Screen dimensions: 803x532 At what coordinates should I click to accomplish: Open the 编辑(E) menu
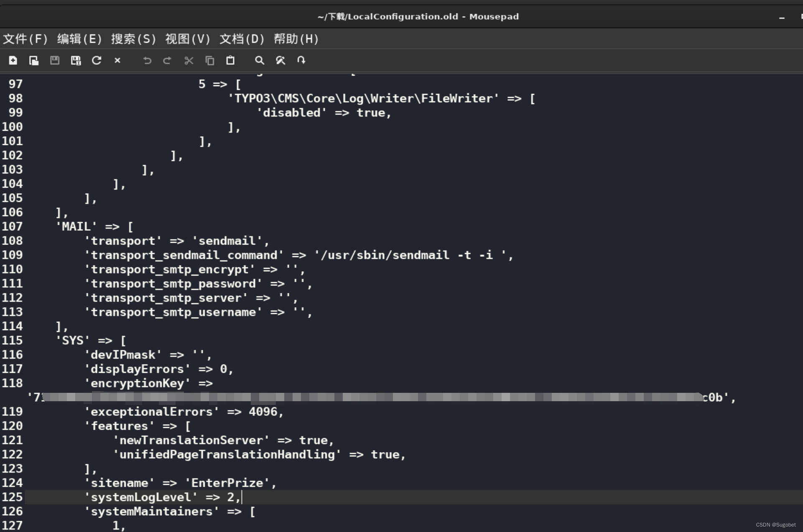click(79, 39)
